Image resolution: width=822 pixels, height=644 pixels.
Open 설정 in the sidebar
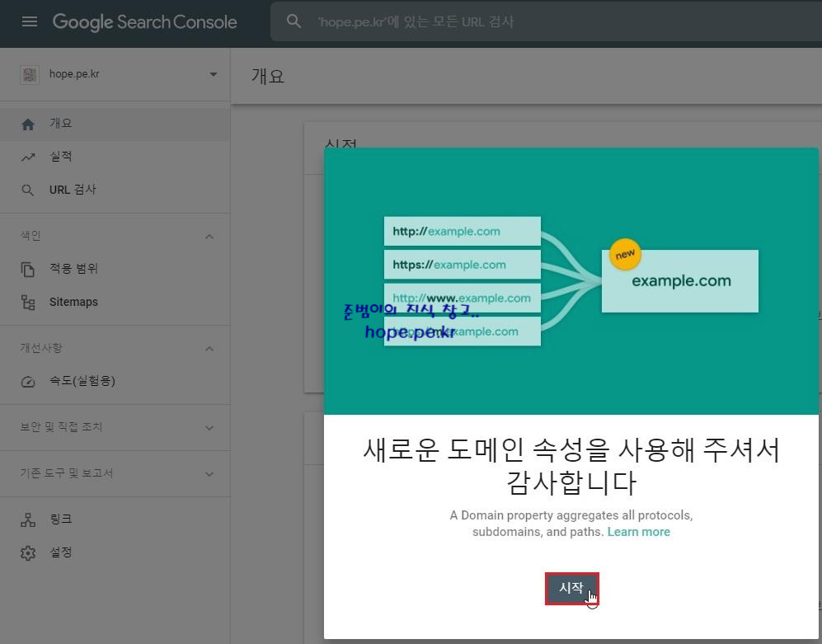115,552
